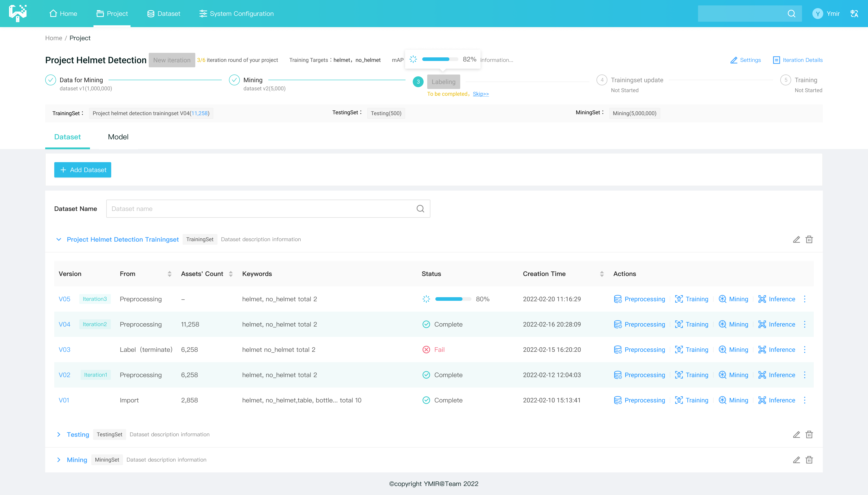This screenshot has width=868, height=495.
Task: Delete the Testing dataset group
Action: click(809, 434)
